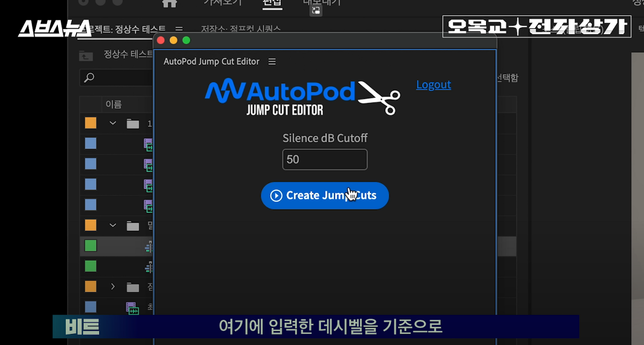Click inside the Silence dB Cutoff input field
Image resolution: width=644 pixels, height=345 pixels.
(325, 159)
